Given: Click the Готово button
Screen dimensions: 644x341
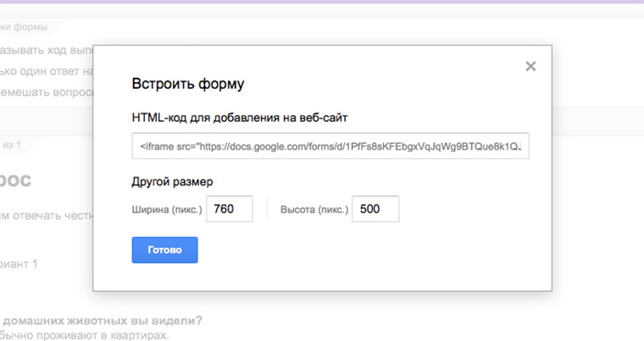Looking at the screenshot, I should point(164,250).
